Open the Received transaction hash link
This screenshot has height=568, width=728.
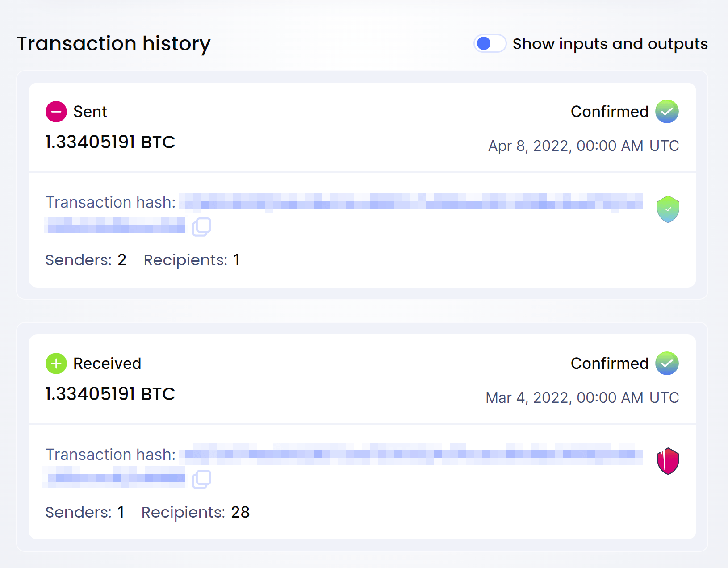(x=411, y=455)
